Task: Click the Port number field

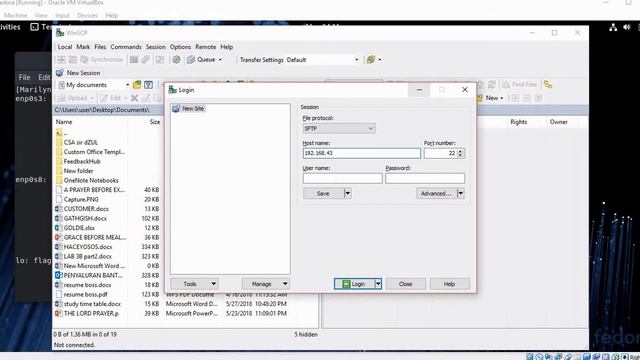Action: click(440, 153)
